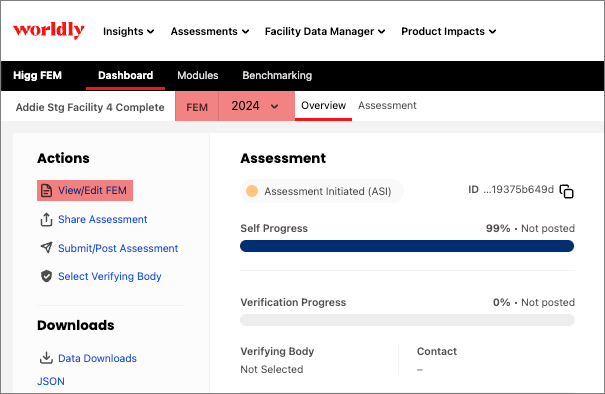Screen dimensions: 605x394
Task: Click the Higg FEM title in black bar
Action: [37, 75]
